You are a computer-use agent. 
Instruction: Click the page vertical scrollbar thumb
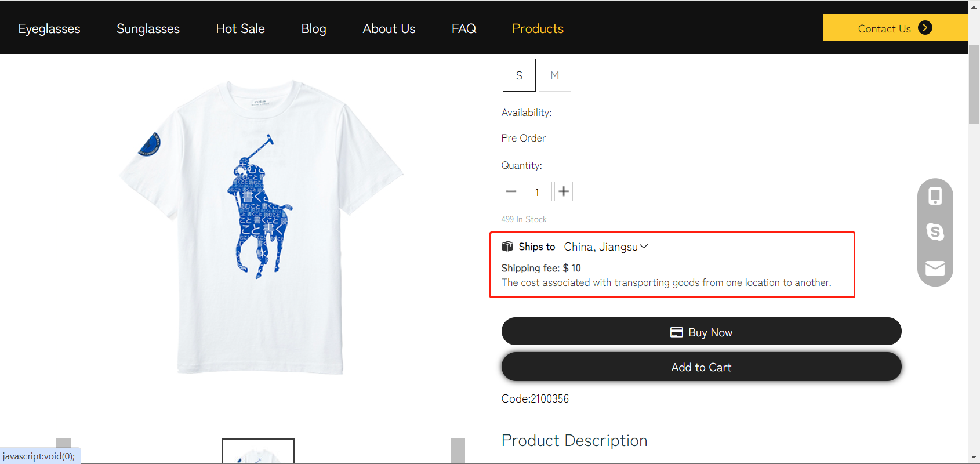(974, 84)
